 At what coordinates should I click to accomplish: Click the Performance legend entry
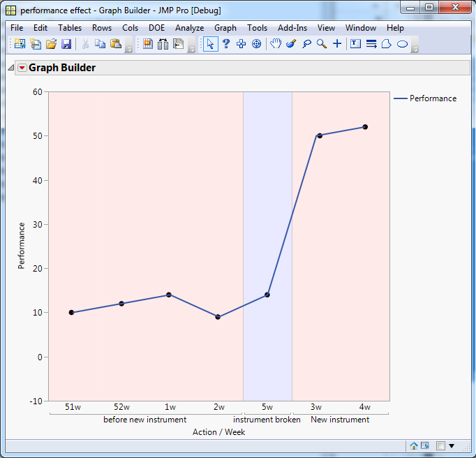point(425,98)
